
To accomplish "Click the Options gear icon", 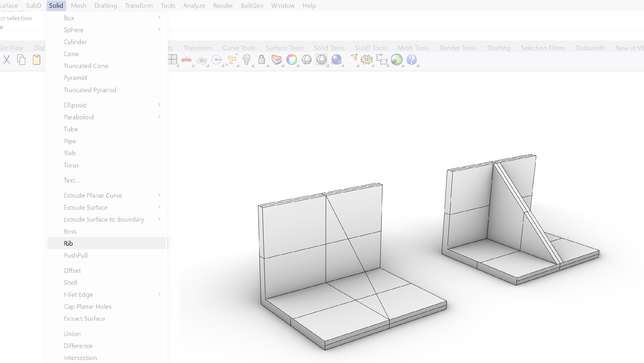I will point(366,60).
